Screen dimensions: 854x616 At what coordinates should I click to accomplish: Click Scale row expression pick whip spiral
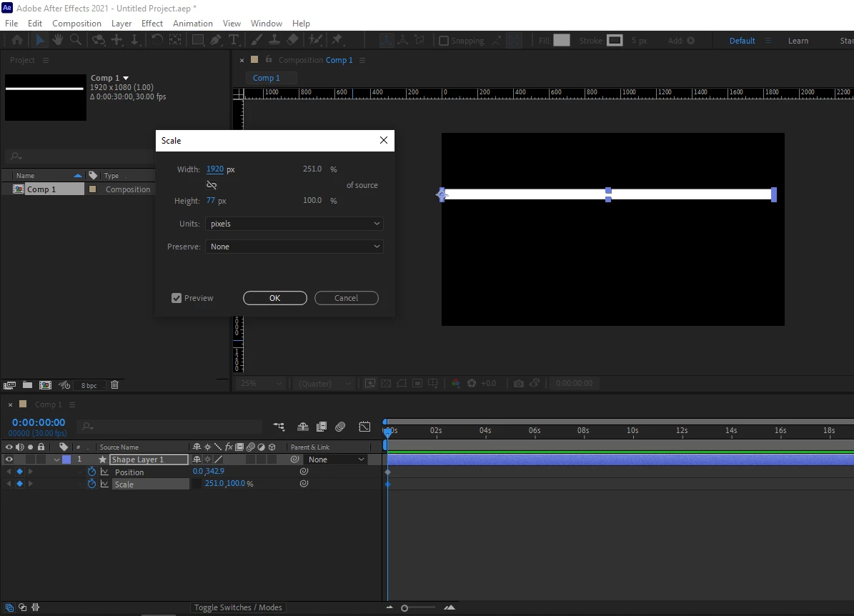click(304, 483)
